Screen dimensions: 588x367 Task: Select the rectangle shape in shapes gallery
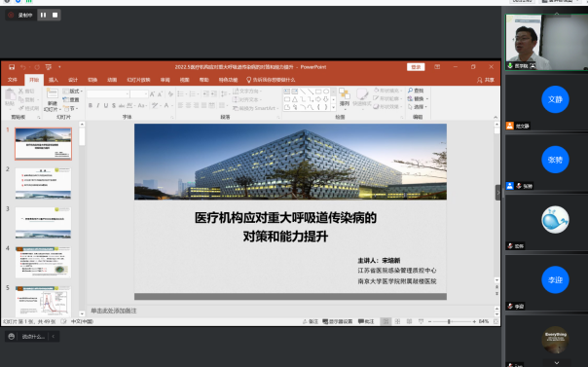click(x=318, y=92)
